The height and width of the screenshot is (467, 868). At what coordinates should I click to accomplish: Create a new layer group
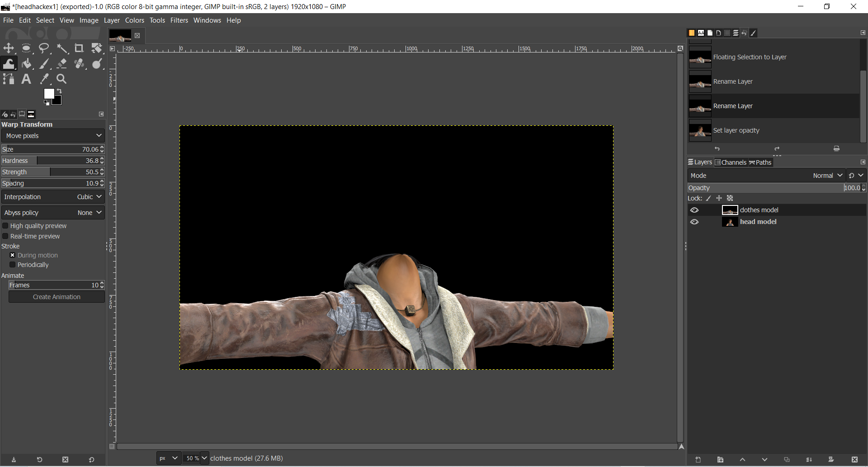tap(720, 460)
